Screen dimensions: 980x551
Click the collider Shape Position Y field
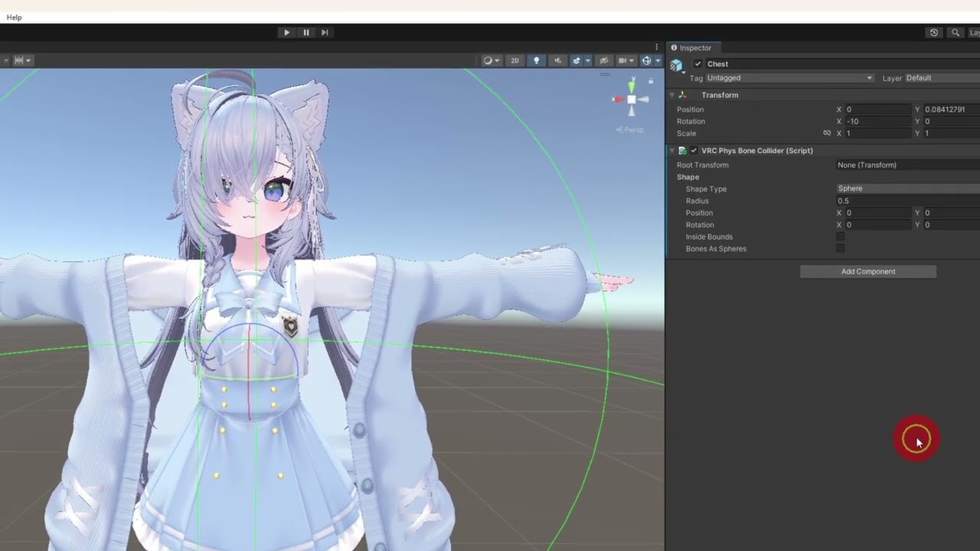(952, 213)
